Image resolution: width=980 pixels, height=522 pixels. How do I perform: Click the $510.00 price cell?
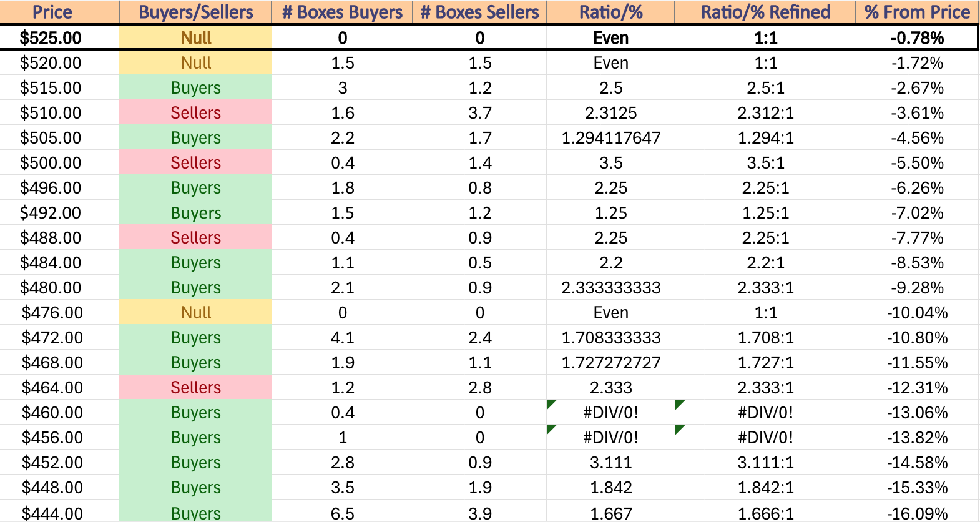[x=59, y=112]
